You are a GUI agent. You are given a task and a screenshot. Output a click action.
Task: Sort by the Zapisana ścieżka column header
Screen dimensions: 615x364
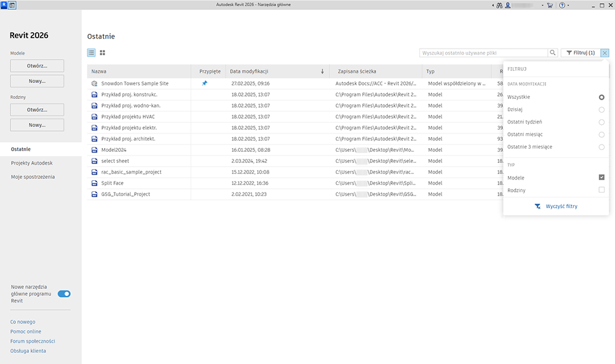[x=376, y=71]
